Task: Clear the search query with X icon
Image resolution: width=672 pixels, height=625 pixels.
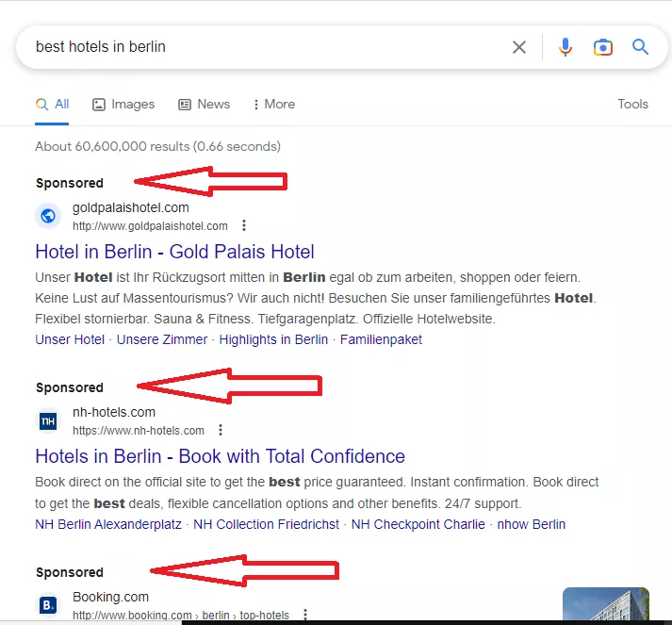Action: click(519, 47)
